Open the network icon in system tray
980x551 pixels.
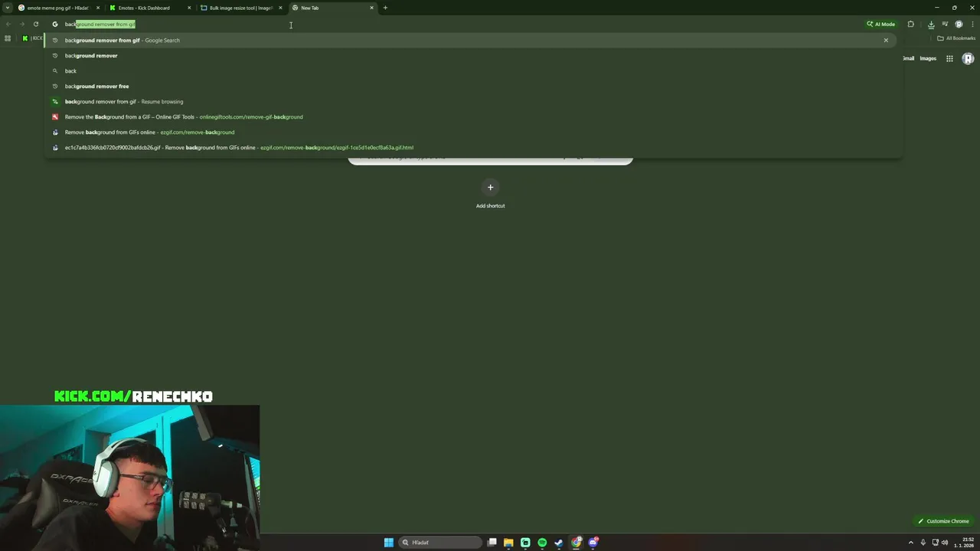[935, 543]
